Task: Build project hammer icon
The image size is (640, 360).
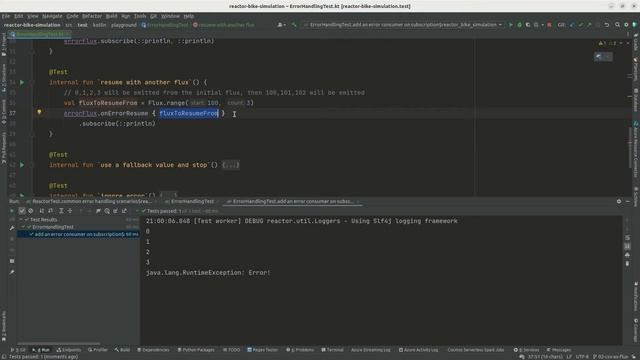Action: click(x=294, y=25)
